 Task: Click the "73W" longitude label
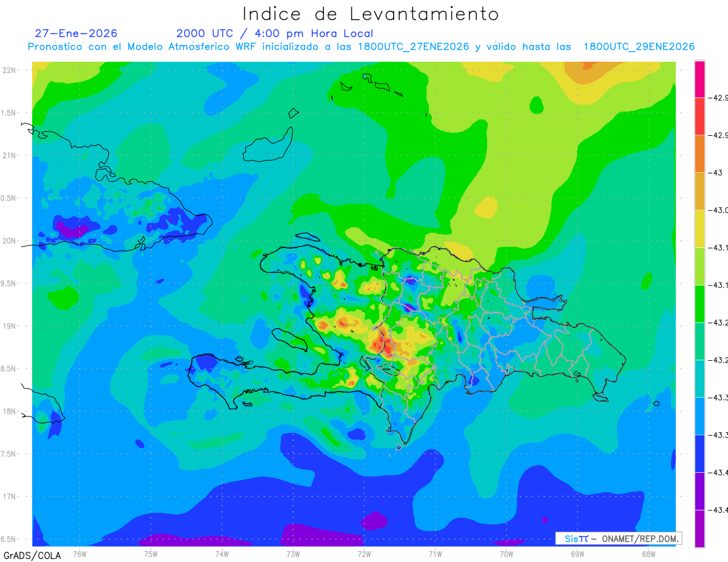click(293, 554)
